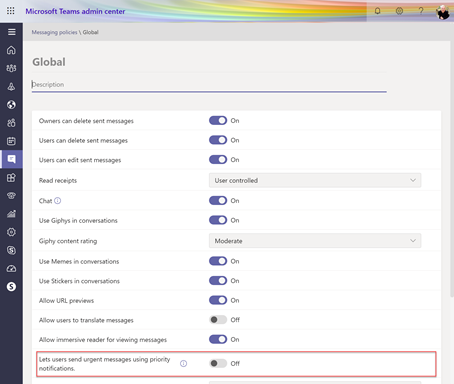Open notifications bell in header
The height and width of the screenshot is (384, 454).
click(377, 11)
